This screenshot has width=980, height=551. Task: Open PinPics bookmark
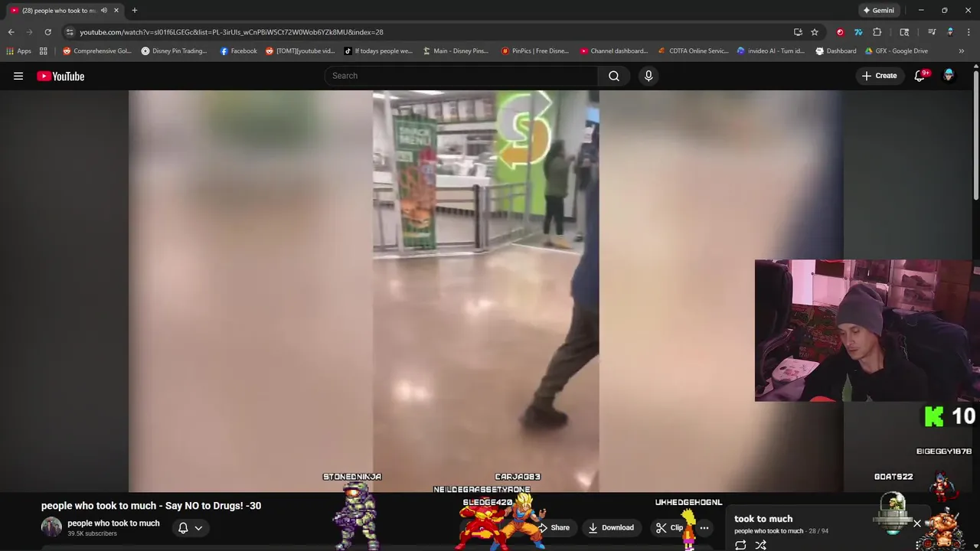(x=534, y=51)
